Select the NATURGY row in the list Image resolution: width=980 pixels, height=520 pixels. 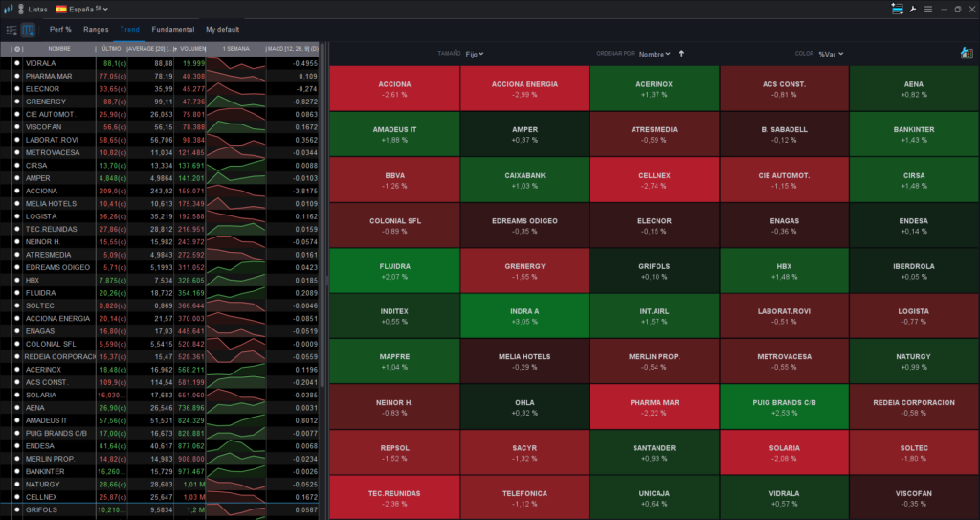pos(160,485)
